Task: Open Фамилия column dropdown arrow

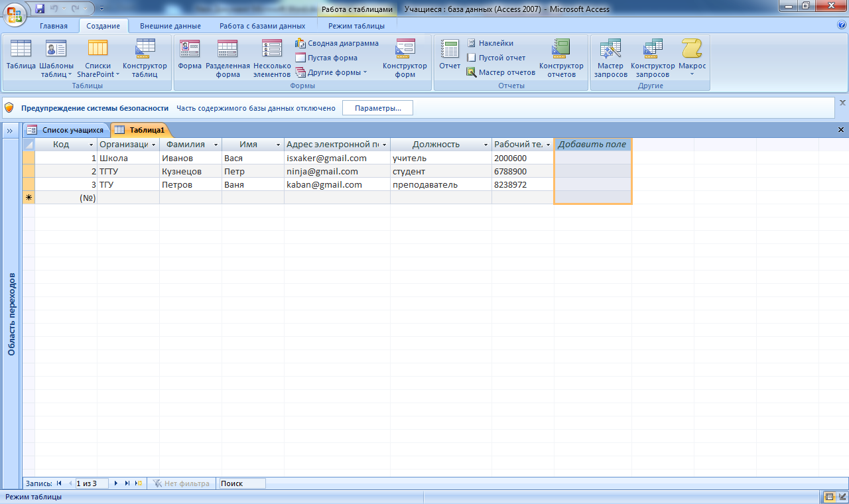Action: (x=216, y=145)
